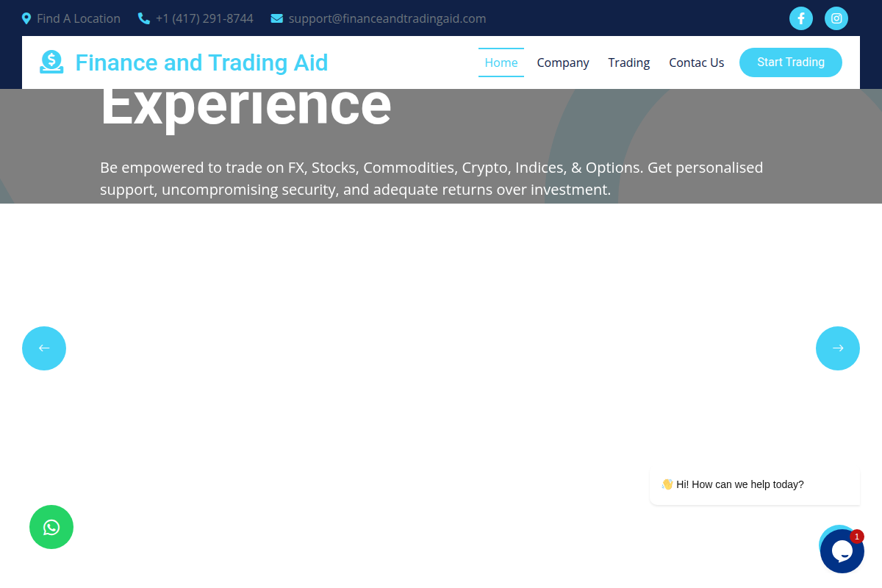Open the Company menu item

tap(563, 62)
